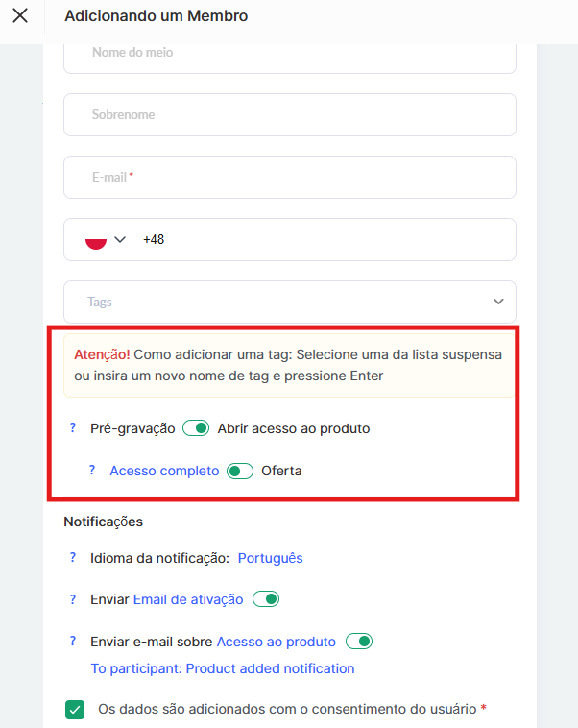
Task: Click help icon beside Enviar e-mail sobre
Action: [x=73, y=642]
